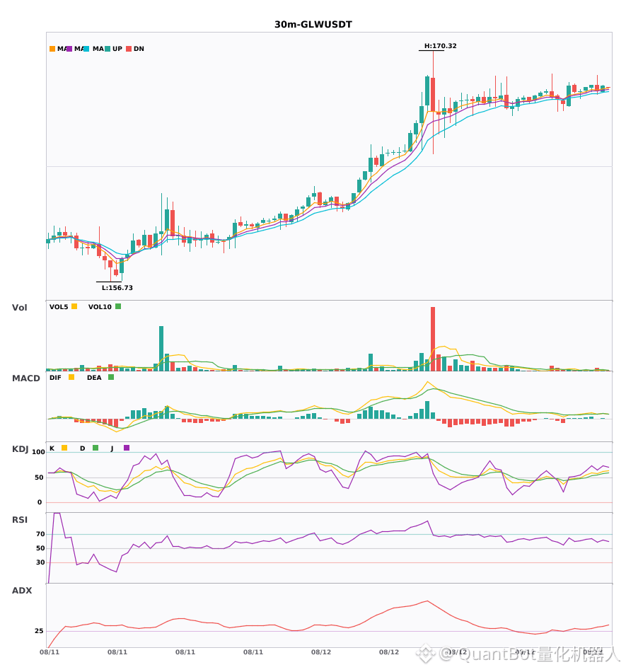This screenshot has height=672, width=626.
Task: Click the KDJ axis value 100
Action: point(38,452)
